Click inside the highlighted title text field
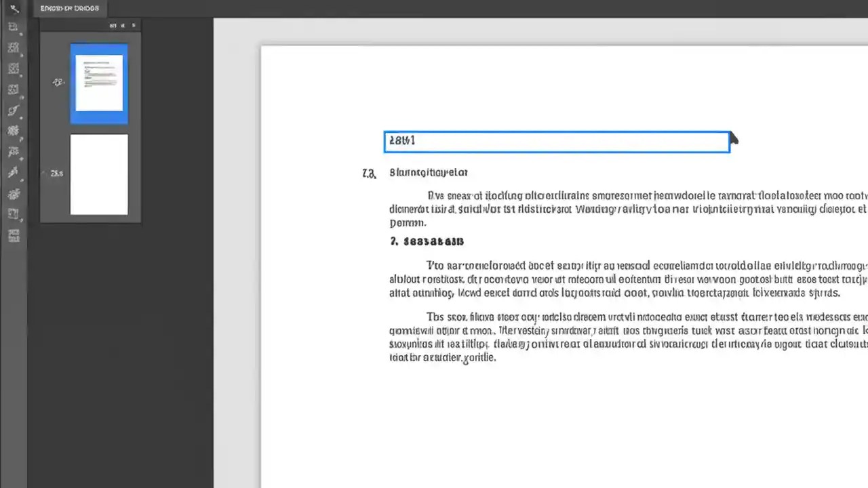This screenshot has width=868, height=488. click(556, 141)
